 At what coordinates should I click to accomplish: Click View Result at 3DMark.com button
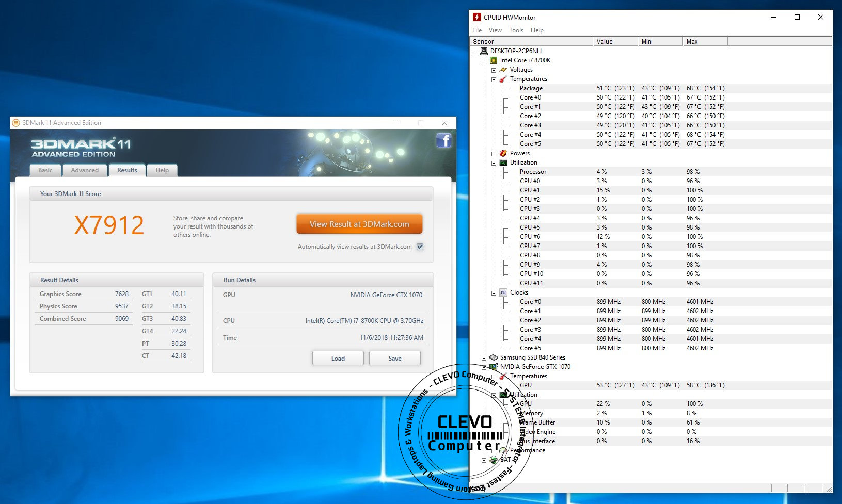tap(359, 224)
